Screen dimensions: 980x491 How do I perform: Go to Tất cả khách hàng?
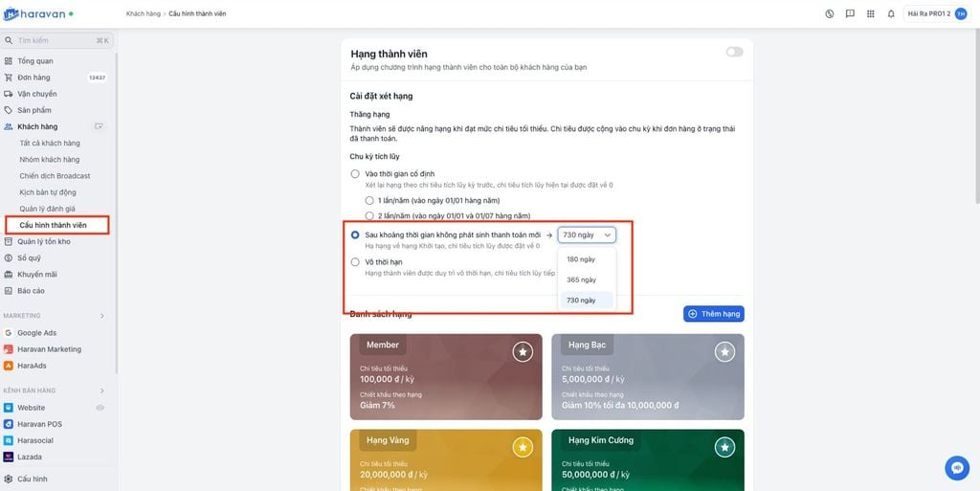pos(49,143)
